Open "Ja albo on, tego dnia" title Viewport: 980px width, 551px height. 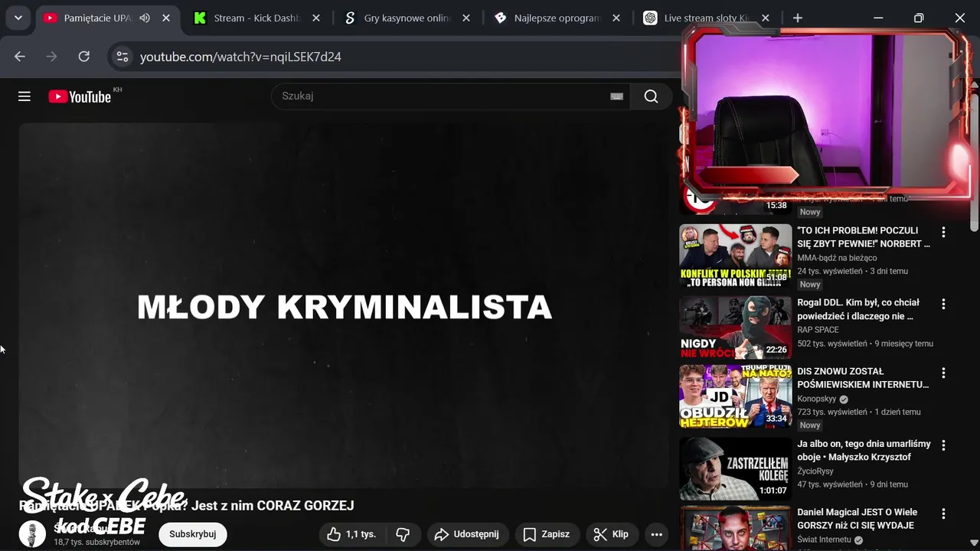click(x=864, y=450)
